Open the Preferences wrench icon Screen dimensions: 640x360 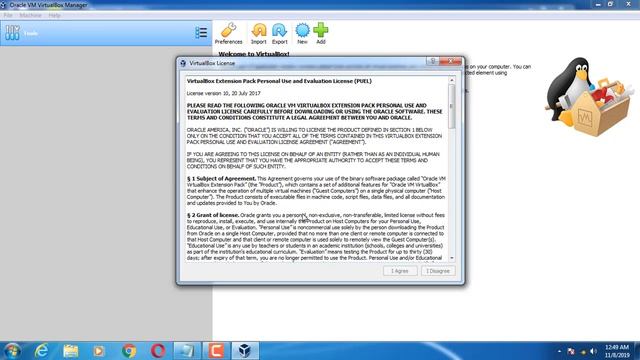[x=229, y=33]
